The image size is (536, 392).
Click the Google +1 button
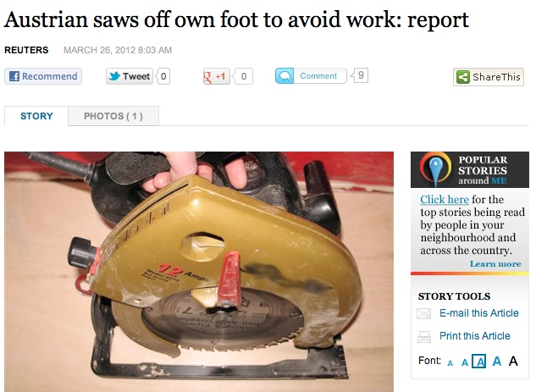click(x=216, y=76)
